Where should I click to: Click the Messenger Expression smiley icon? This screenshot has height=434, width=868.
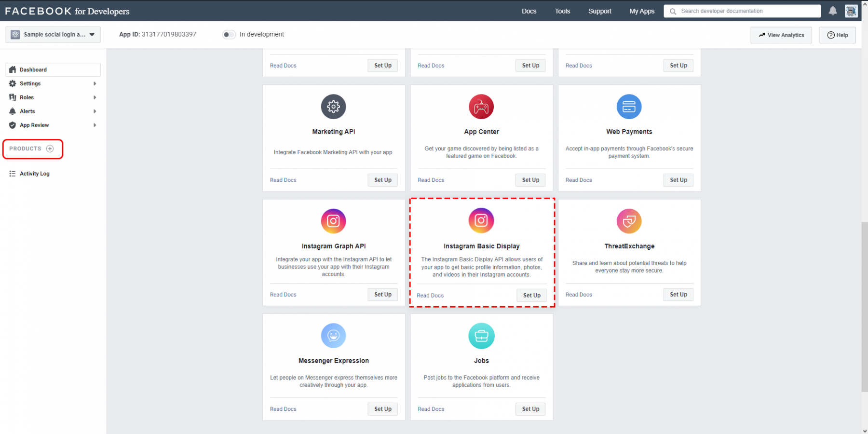tap(334, 336)
